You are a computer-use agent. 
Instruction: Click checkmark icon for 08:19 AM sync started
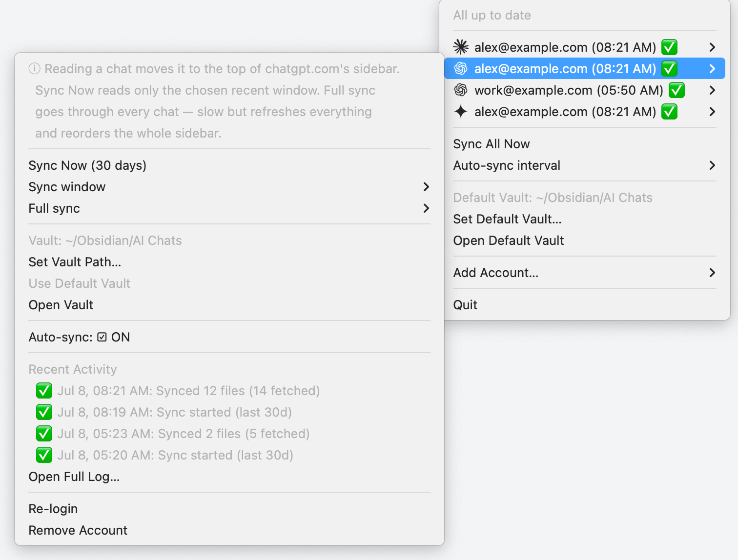click(x=44, y=412)
